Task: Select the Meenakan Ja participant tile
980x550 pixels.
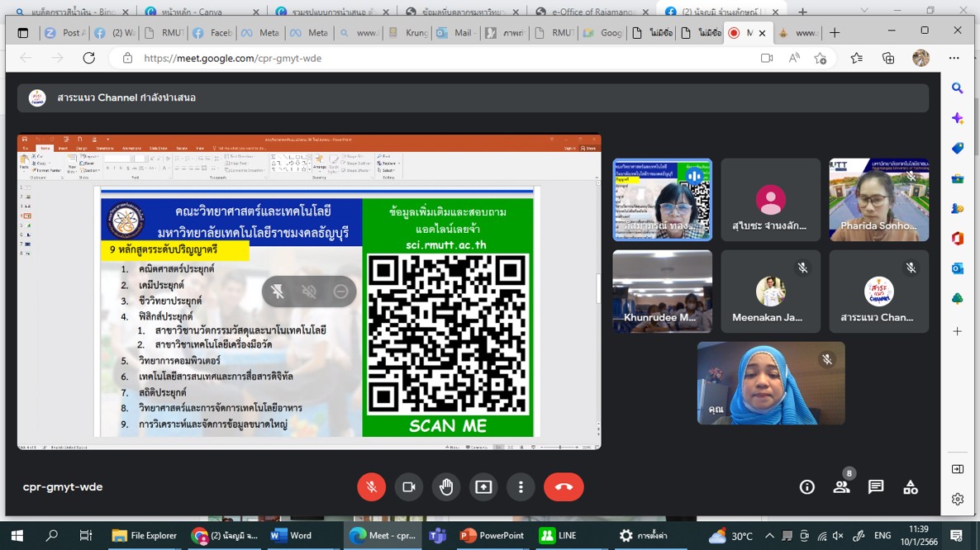Action: point(770,291)
